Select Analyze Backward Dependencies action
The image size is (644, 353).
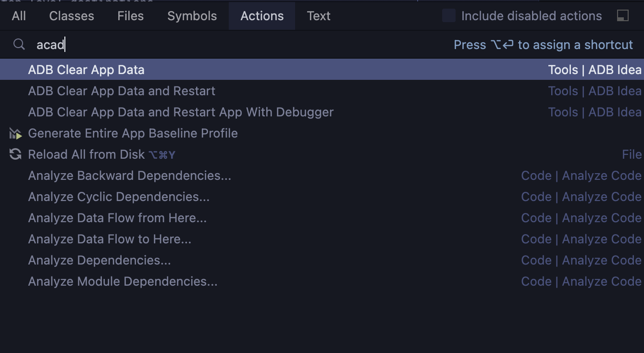point(129,175)
